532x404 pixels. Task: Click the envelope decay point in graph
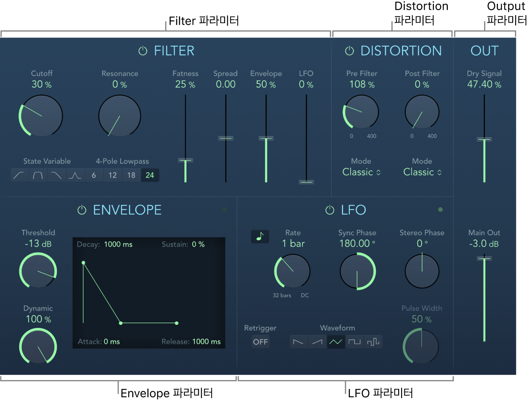coord(121,323)
